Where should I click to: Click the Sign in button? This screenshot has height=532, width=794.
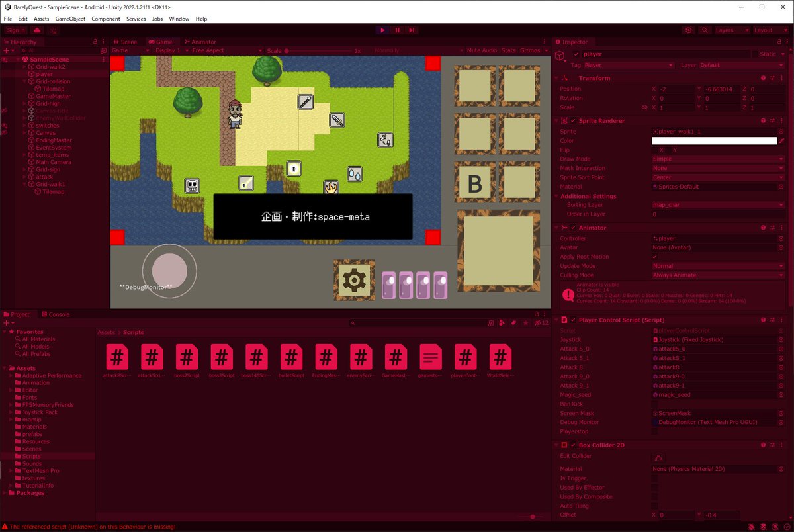tap(15, 30)
